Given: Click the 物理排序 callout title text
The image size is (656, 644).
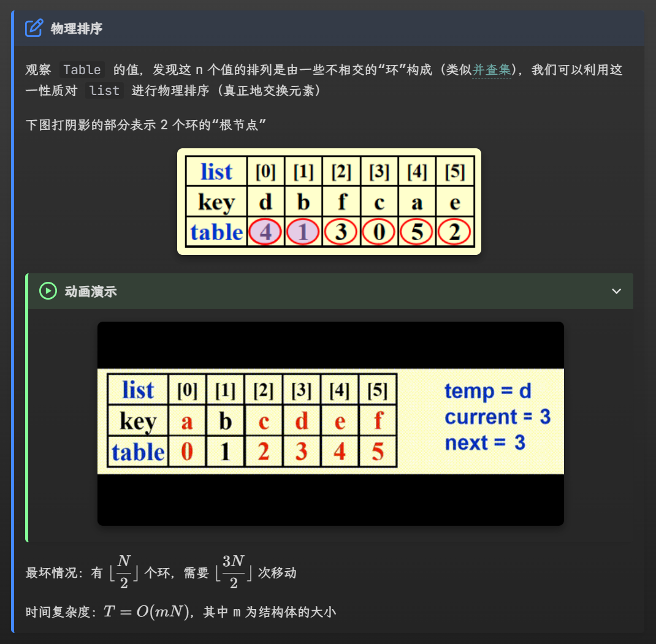Looking at the screenshot, I should coord(76,29).
